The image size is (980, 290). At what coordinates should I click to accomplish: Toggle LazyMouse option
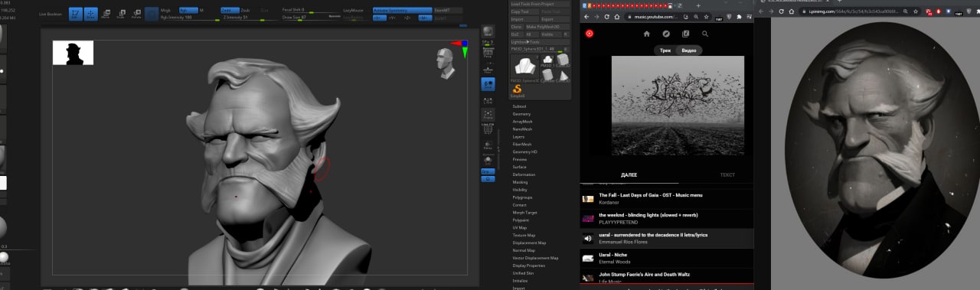(354, 10)
